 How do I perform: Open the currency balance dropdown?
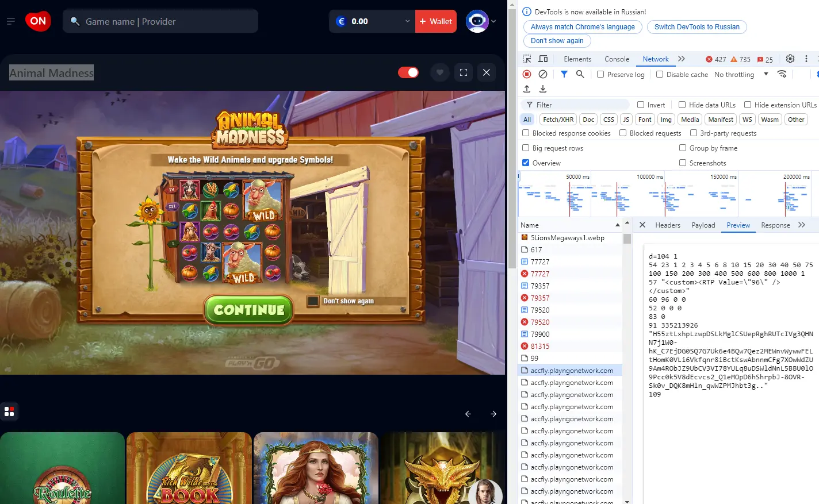[372, 21]
